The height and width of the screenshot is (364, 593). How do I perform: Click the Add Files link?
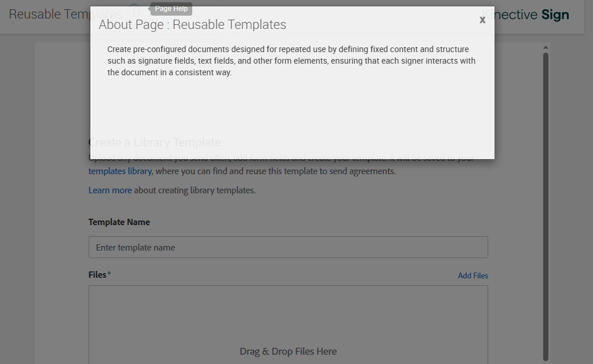(x=473, y=275)
